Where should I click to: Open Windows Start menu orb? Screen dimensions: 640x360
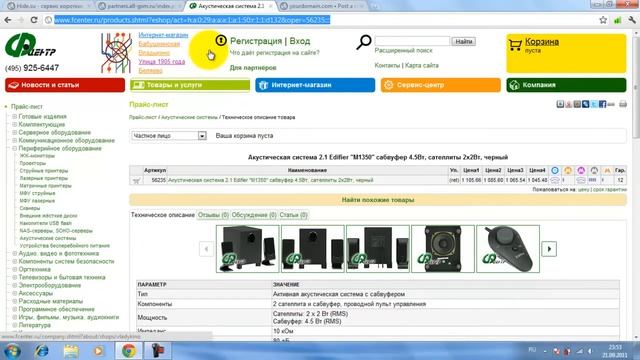click(x=12, y=351)
